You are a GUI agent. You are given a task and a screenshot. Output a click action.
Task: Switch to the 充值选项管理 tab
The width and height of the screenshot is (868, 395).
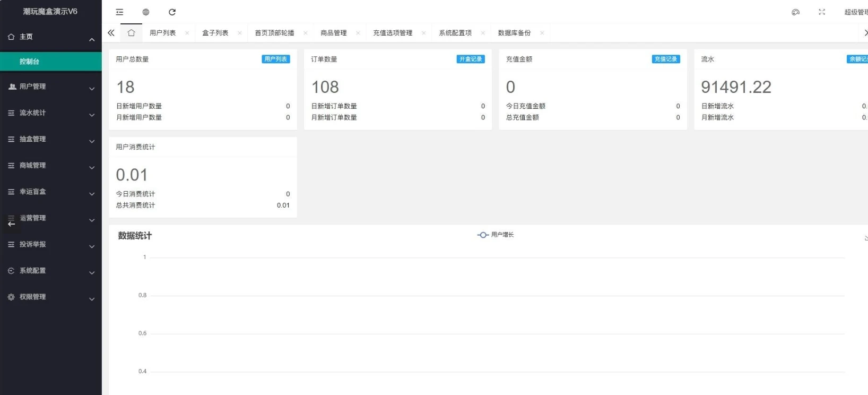click(393, 33)
